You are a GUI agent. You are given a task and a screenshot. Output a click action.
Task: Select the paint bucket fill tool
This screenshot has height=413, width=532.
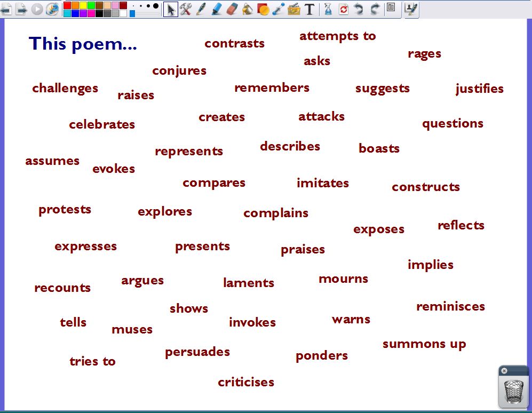247,9
